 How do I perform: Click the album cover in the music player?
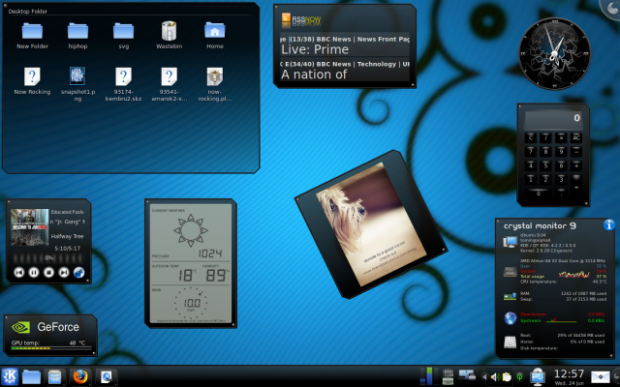coord(30,227)
